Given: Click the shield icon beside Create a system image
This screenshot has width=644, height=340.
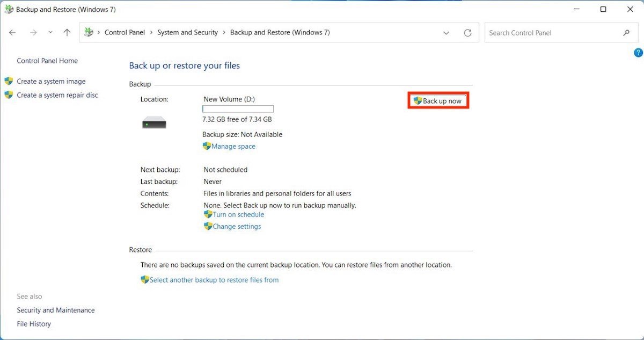Looking at the screenshot, I should coord(9,81).
